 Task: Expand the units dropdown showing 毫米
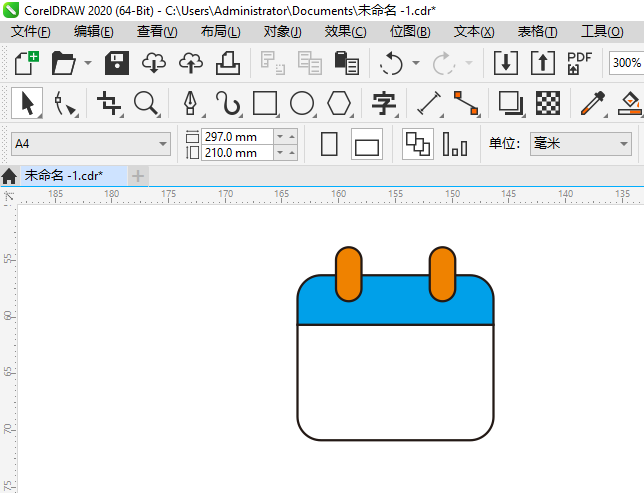(624, 144)
